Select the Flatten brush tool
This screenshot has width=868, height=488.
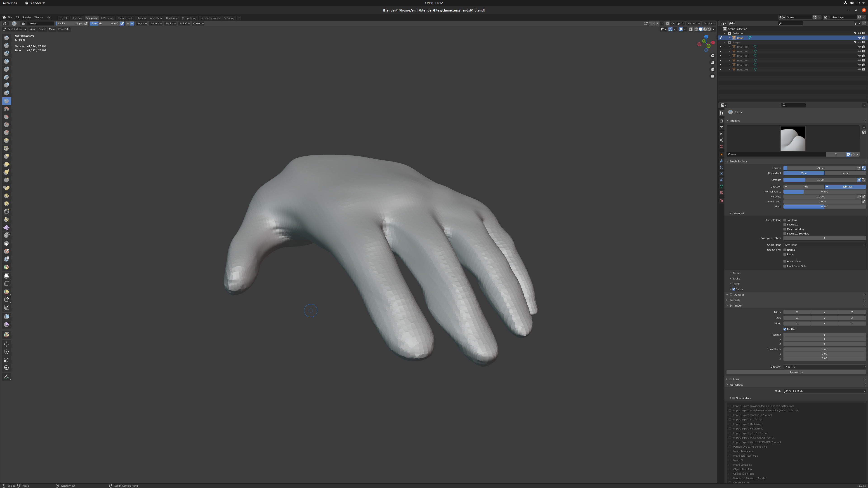point(6,117)
